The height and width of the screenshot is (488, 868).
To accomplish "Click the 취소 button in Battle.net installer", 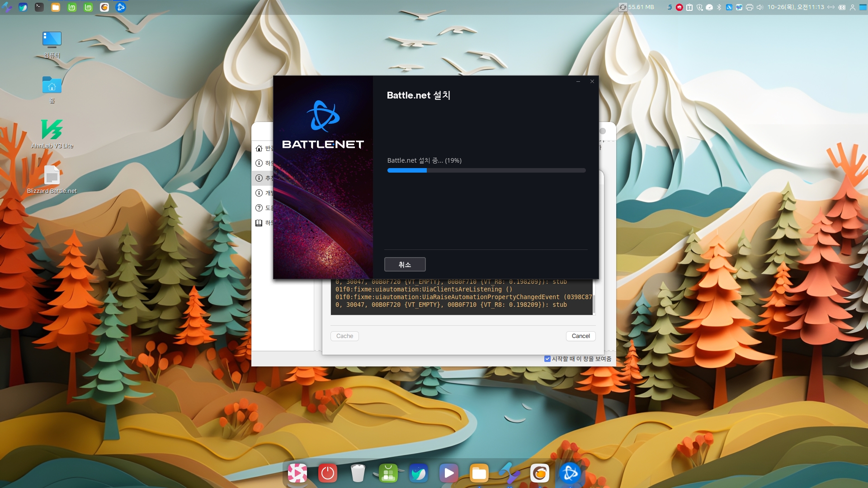I will [x=405, y=264].
